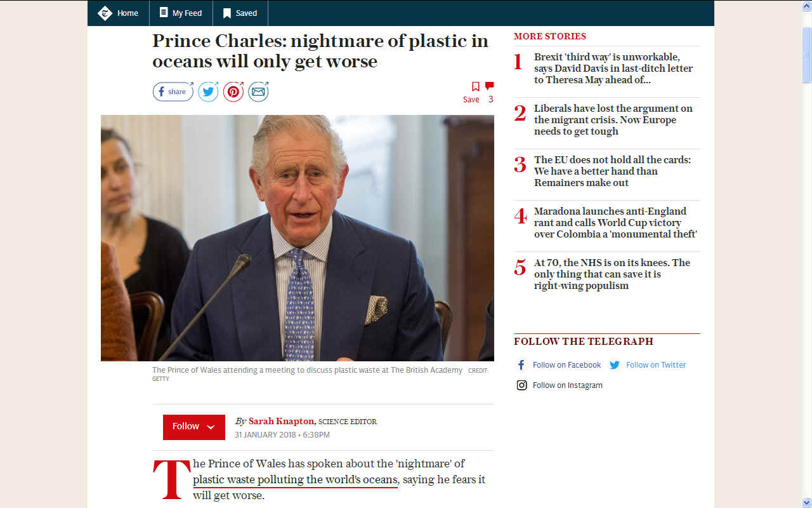Click the Telegraph logo home icon

click(x=105, y=13)
